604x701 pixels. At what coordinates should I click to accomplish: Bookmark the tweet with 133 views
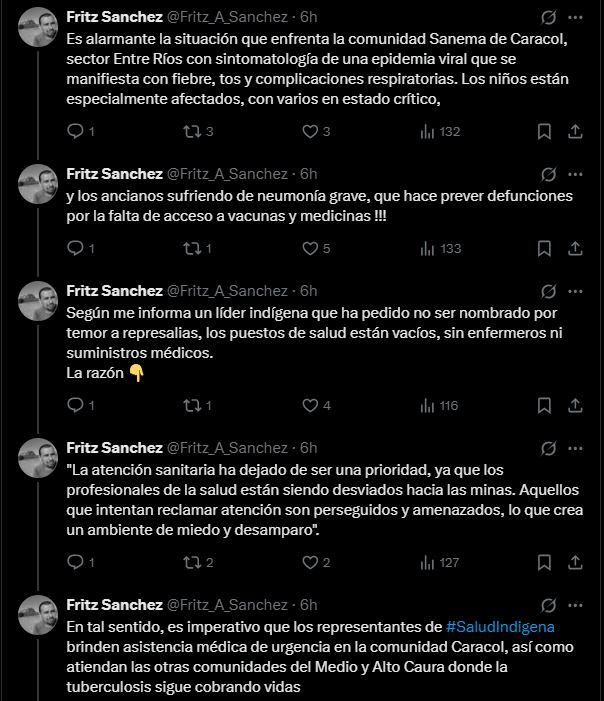(x=544, y=248)
